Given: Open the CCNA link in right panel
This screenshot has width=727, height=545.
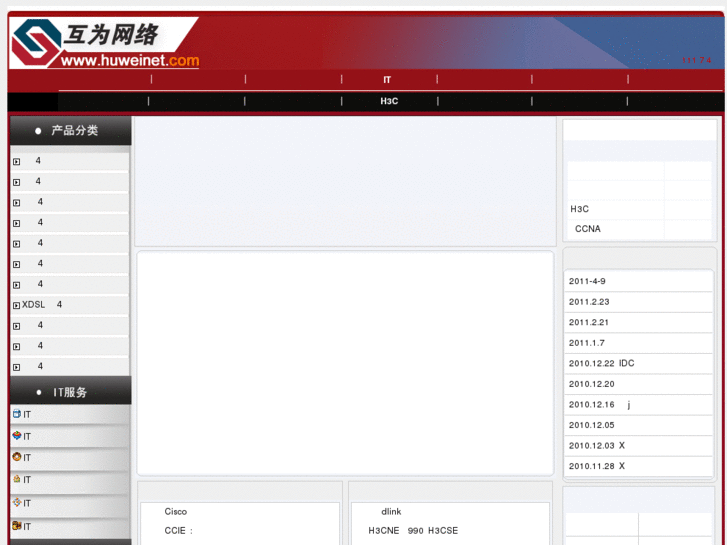Looking at the screenshot, I should (x=587, y=229).
